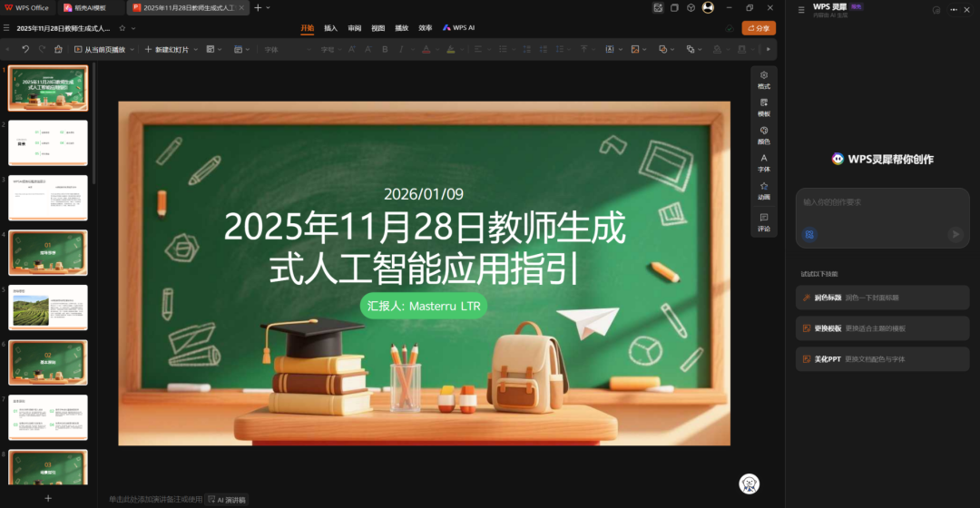Open the 审阅 ribbon tab

[x=355, y=28]
